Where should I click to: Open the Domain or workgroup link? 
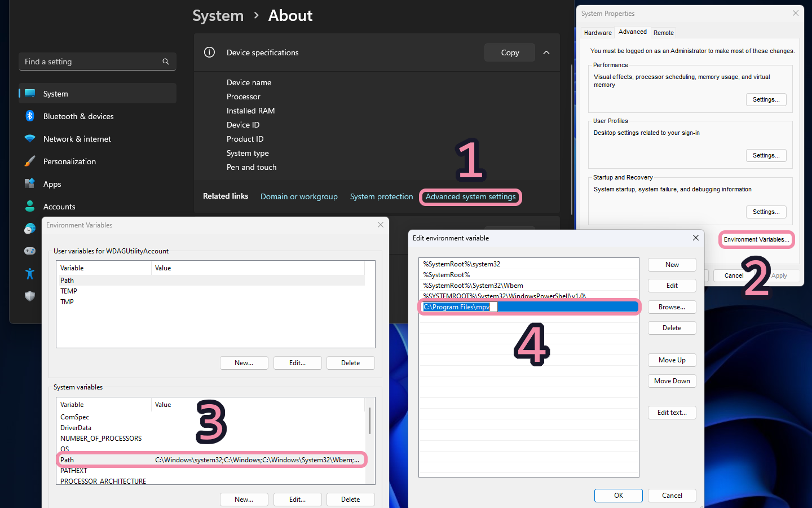[299, 196]
